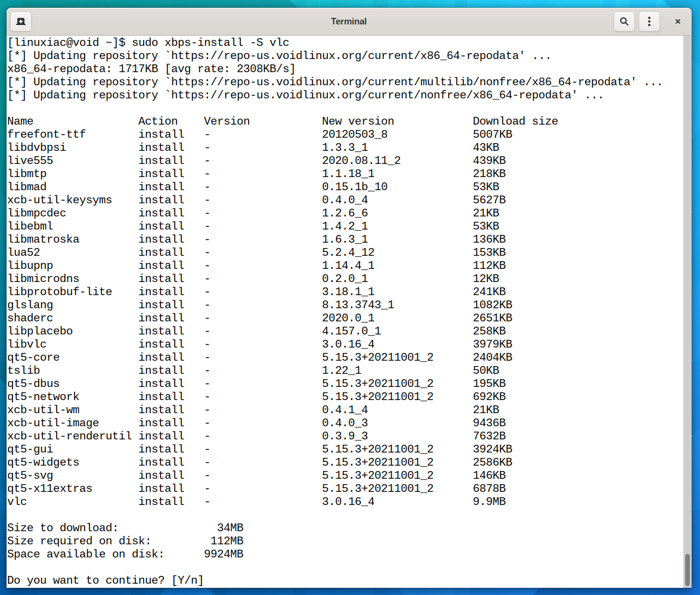Click the terminal vertical scrollbar

687,569
